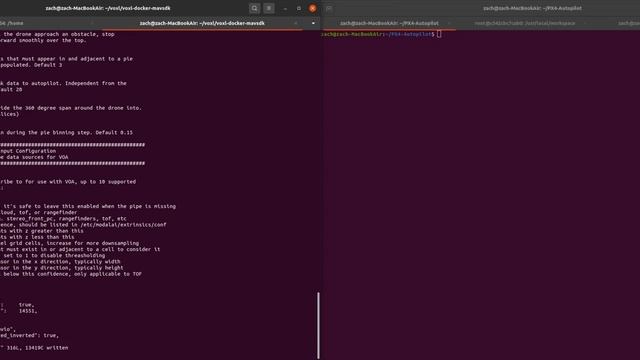
Task: Click the text "ed_inverted": true,
Action: tap(29, 336)
